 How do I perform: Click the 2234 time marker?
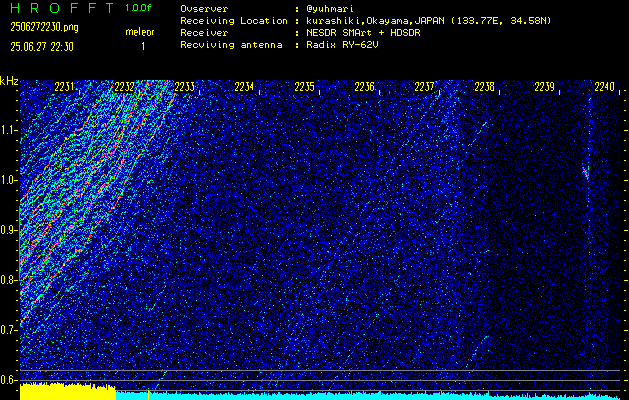point(245,87)
